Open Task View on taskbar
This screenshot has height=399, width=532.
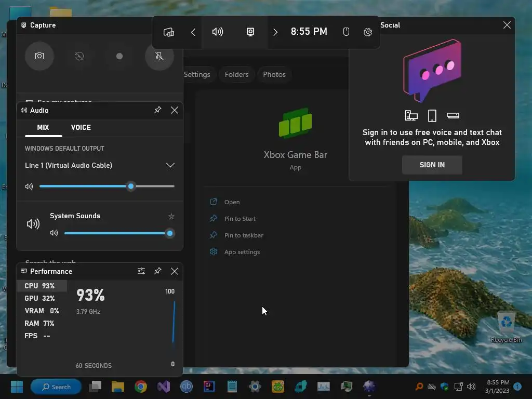[95, 387]
